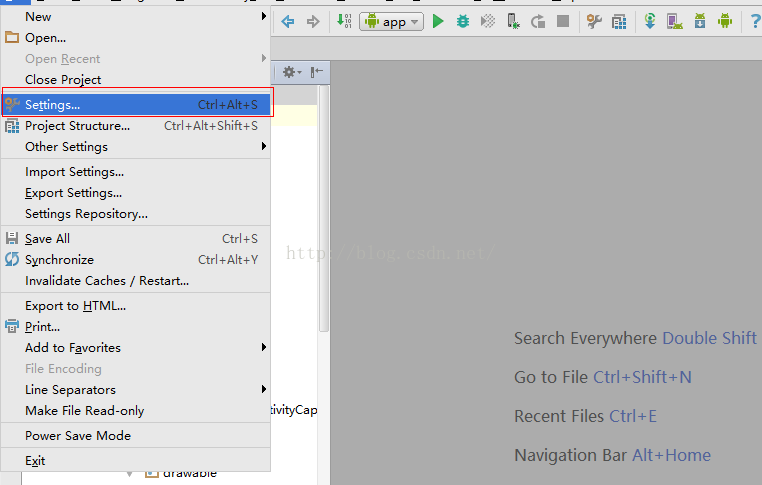The height and width of the screenshot is (485, 762).
Task: Expand the Other Settings submenu
Action: tap(136, 146)
